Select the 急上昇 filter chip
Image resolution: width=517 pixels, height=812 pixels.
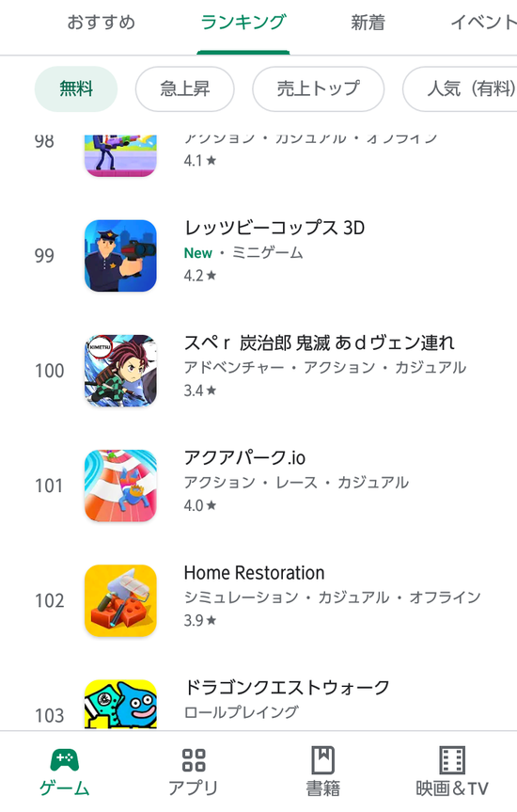(185, 89)
